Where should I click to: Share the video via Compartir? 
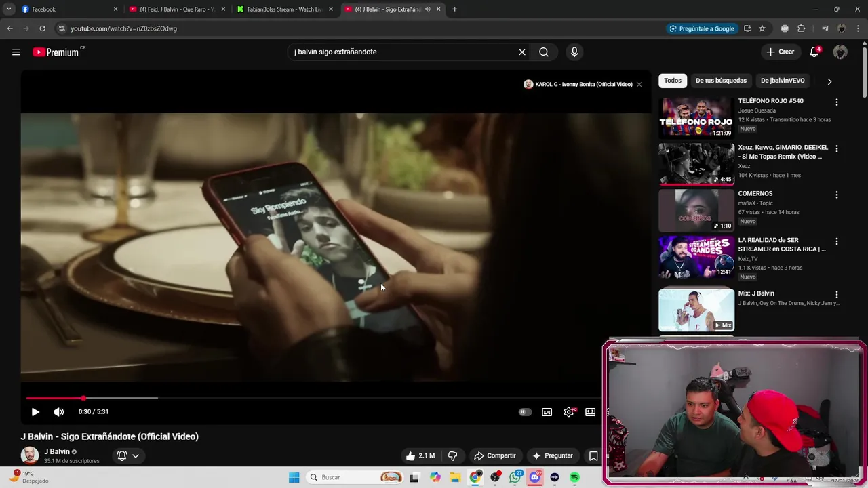click(495, 456)
